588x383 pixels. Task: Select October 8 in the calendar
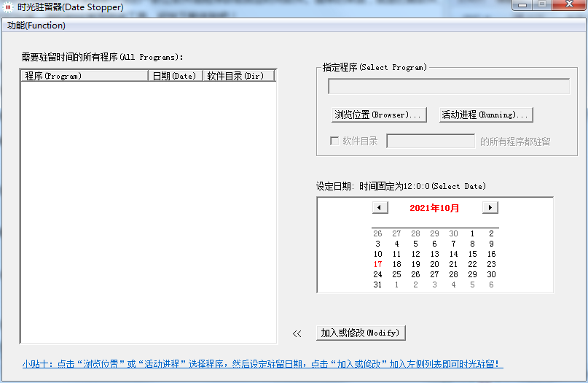472,244
